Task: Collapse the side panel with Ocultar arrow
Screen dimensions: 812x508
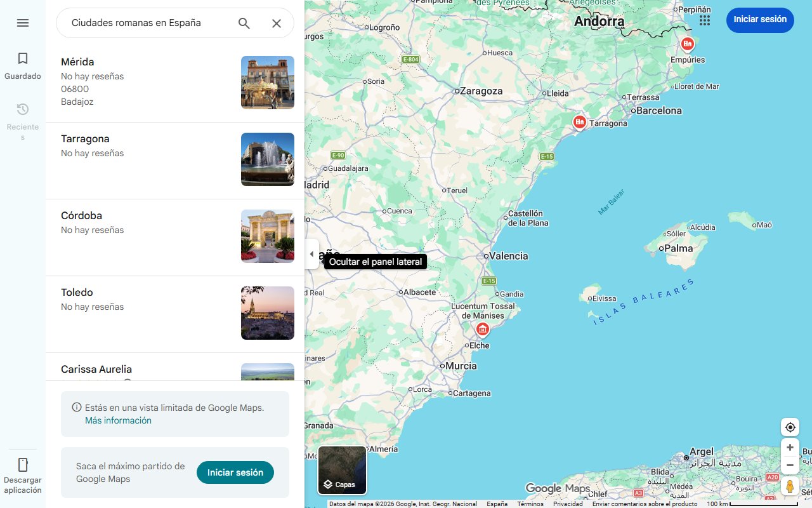Action: [x=311, y=253]
